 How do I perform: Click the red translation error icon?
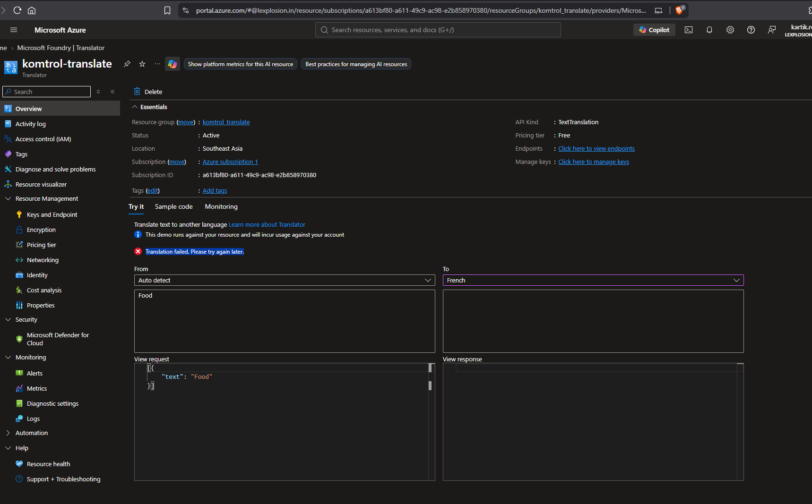point(138,251)
